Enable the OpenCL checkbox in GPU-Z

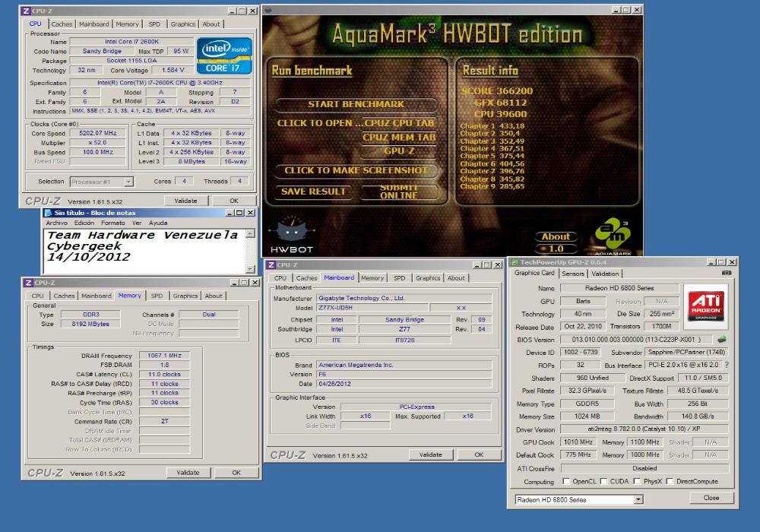(x=566, y=481)
